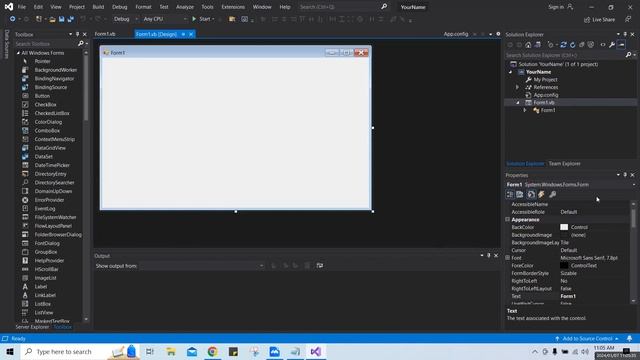Click the Open File folder icon in toolbar
This screenshot has height=360, width=640.
click(52, 19)
